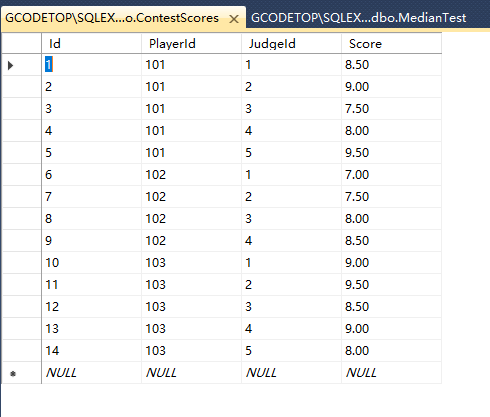Select Id cell with value 11

[92, 285]
